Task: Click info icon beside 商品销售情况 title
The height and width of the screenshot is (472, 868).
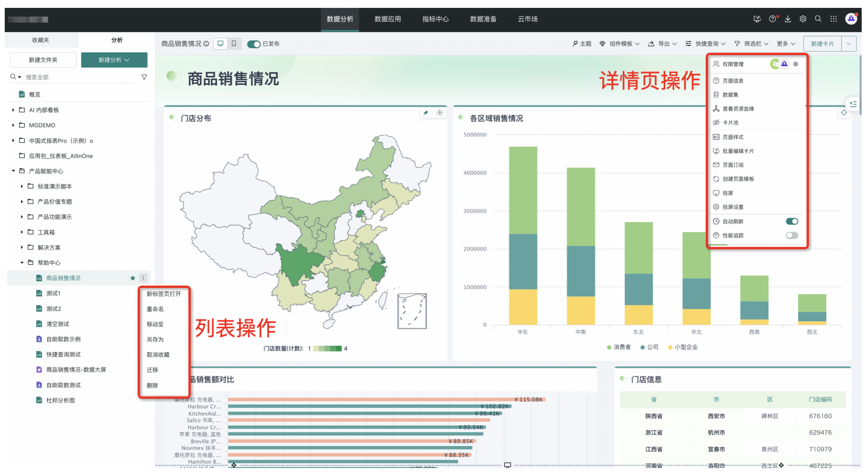Action: 206,44
